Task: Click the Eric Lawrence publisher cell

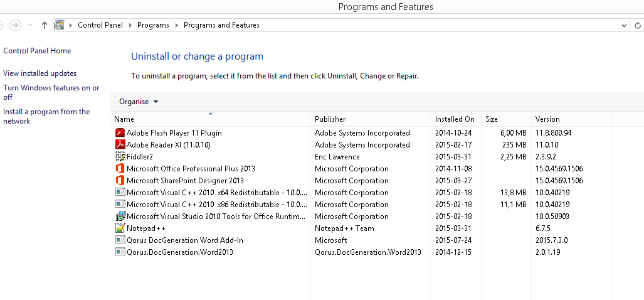Action: coord(337,156)
